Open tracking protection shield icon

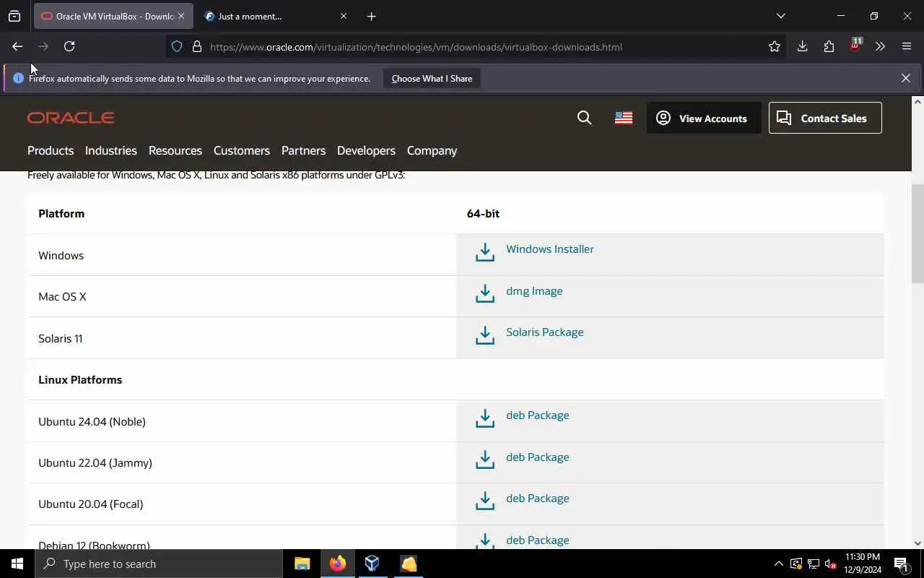(177, 47)
